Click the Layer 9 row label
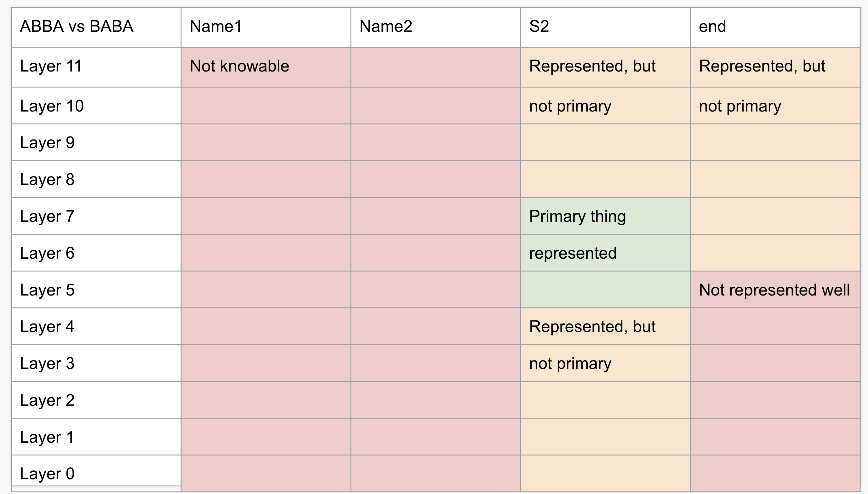 (47, 142)
